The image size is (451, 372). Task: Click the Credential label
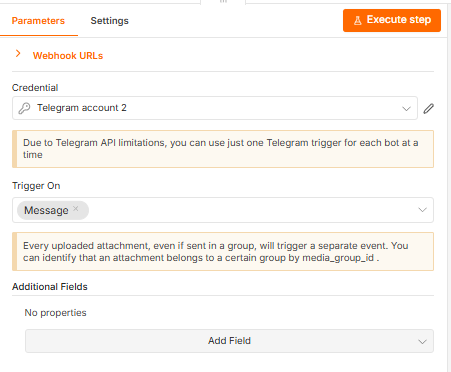coord(35,88)
